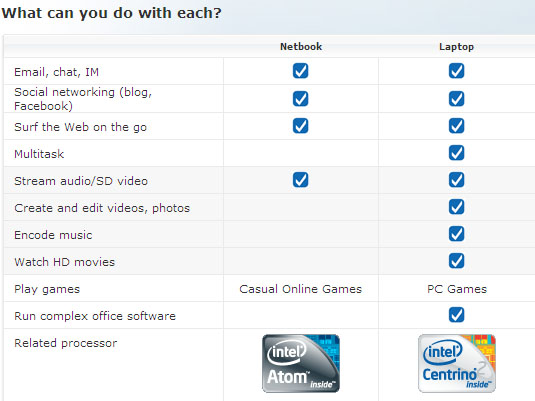Click the 'What can you do with each?' heading
Viewport: 535px width, 401px height.
point(112,13)
